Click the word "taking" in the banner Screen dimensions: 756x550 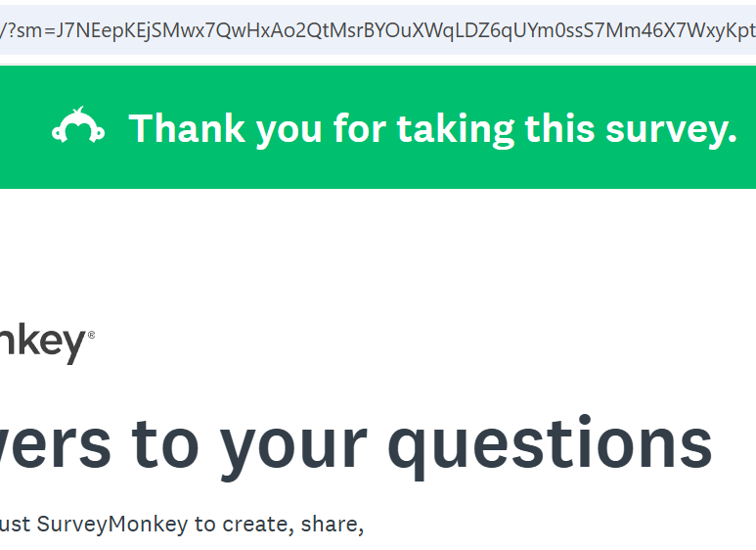click(x=455, y=128)
